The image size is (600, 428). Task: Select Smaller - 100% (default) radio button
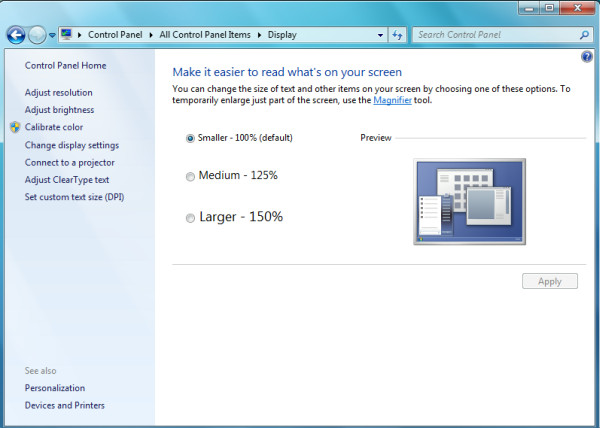click(190, 138)
